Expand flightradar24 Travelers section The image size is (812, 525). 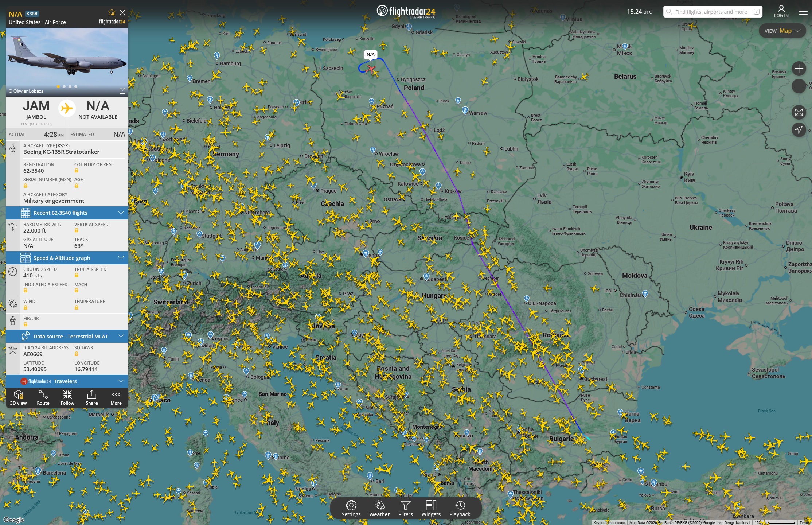point(67,381)
